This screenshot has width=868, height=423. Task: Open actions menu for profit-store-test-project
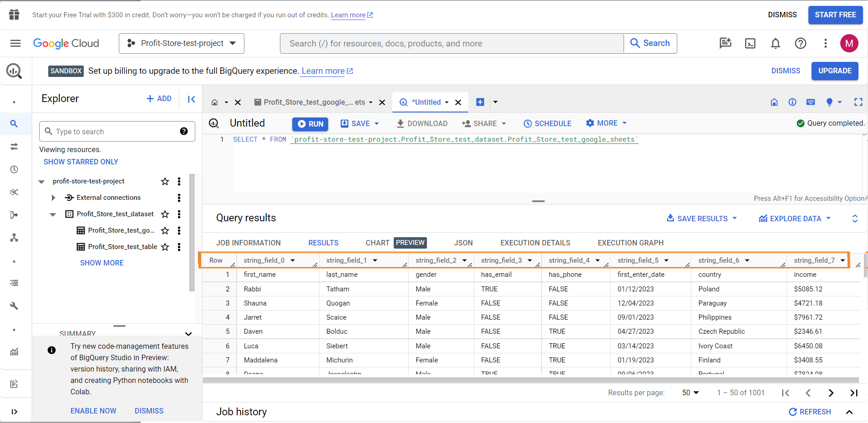click(179, 181)
